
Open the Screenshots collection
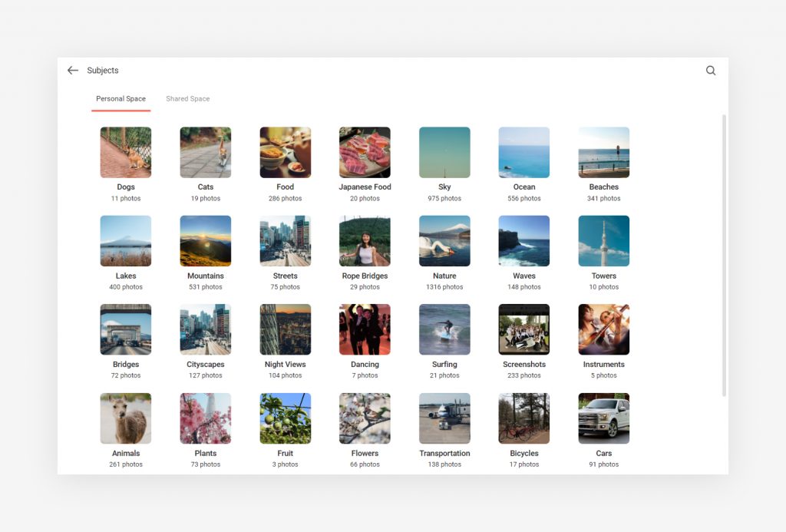[524, 329]
